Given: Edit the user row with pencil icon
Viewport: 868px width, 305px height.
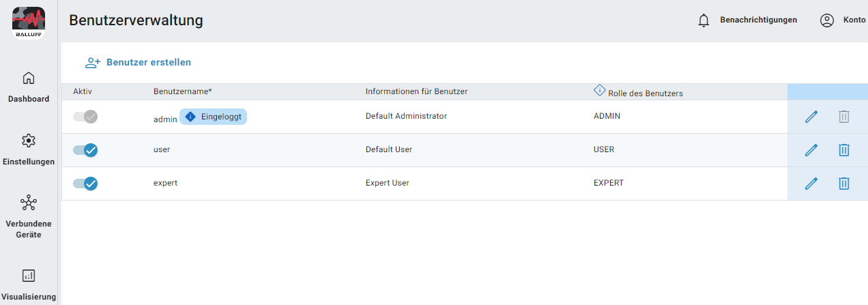Looking at the screenshot, I should [811, 150].
